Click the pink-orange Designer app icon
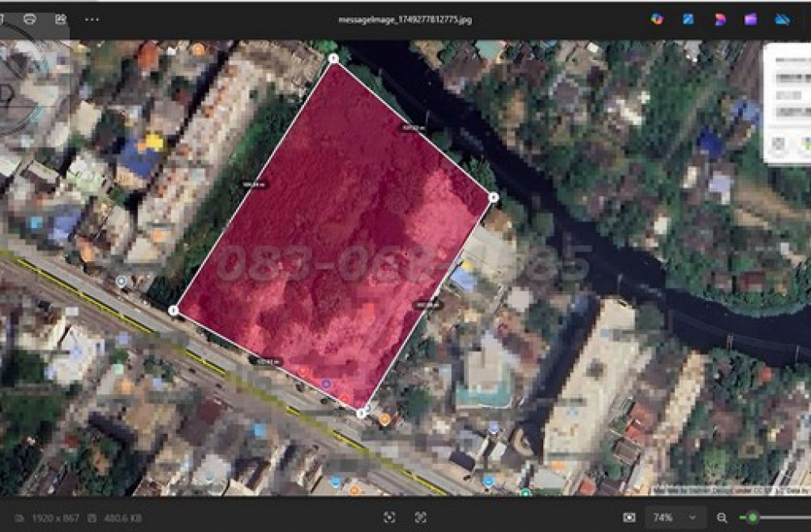 click(x=719, y=19)
